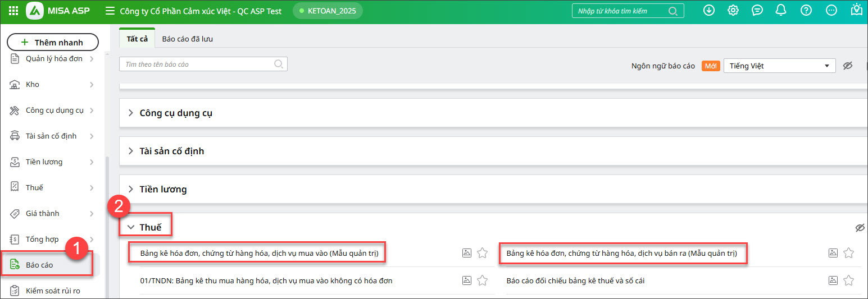Click the help question mark icon
The image size is (868, 299).
tap(806, 11)
